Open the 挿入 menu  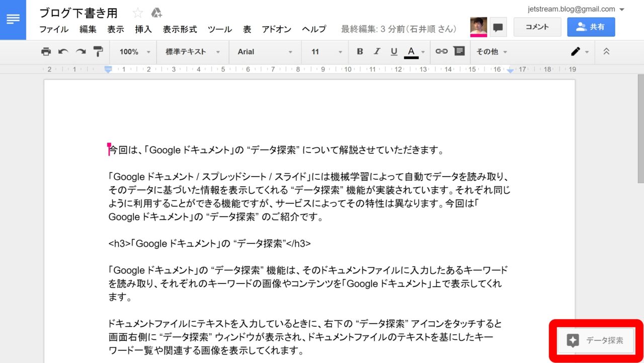tap(143, 29)
